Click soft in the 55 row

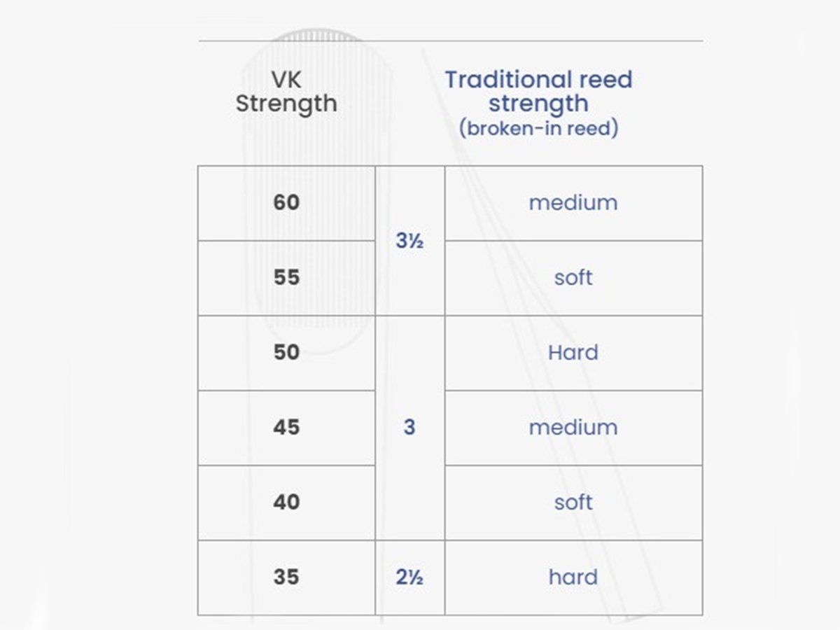[x=573, y=278]
